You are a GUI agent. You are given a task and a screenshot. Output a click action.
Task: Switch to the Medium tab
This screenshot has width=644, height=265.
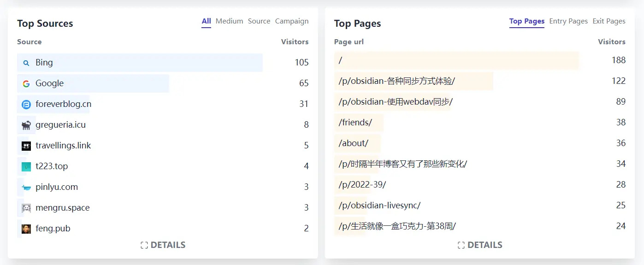pos(229,21)
